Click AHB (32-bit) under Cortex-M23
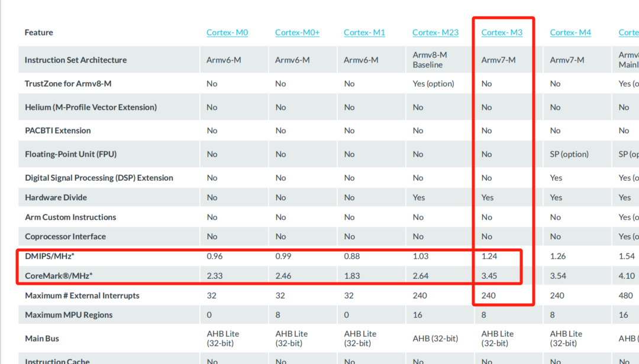 pyautogui.click(x=435, y=339)
